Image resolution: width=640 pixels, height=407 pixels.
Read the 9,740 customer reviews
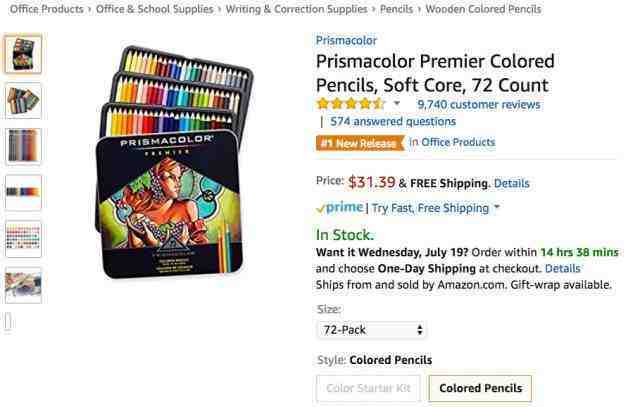(478, 104)
